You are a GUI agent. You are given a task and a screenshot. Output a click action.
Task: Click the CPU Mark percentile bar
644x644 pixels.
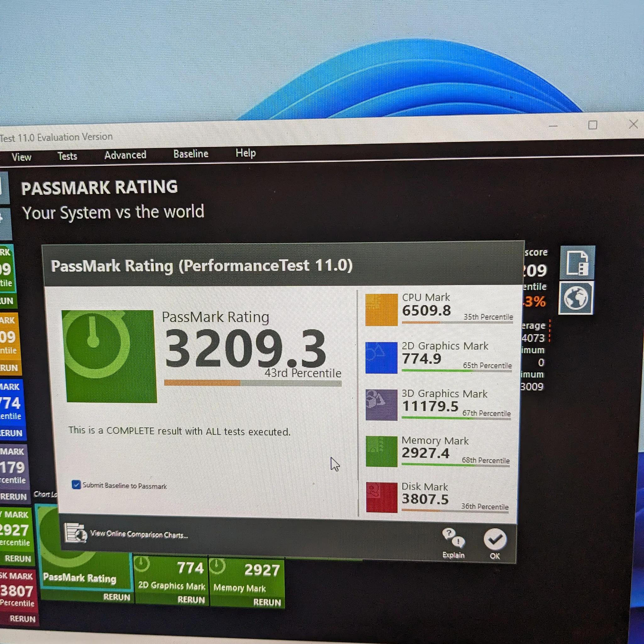coord(457,322)
